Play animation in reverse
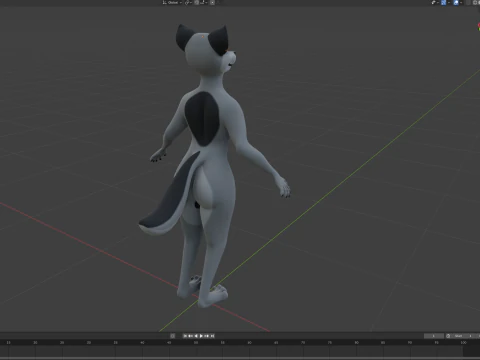This screenshot has height=360, width=480. tap(196, 336)
